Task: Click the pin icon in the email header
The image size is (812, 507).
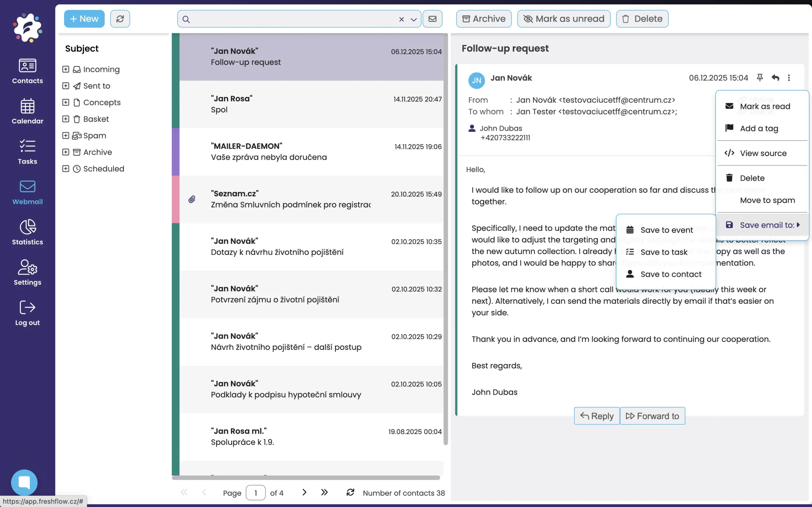Action: (760, 78)
